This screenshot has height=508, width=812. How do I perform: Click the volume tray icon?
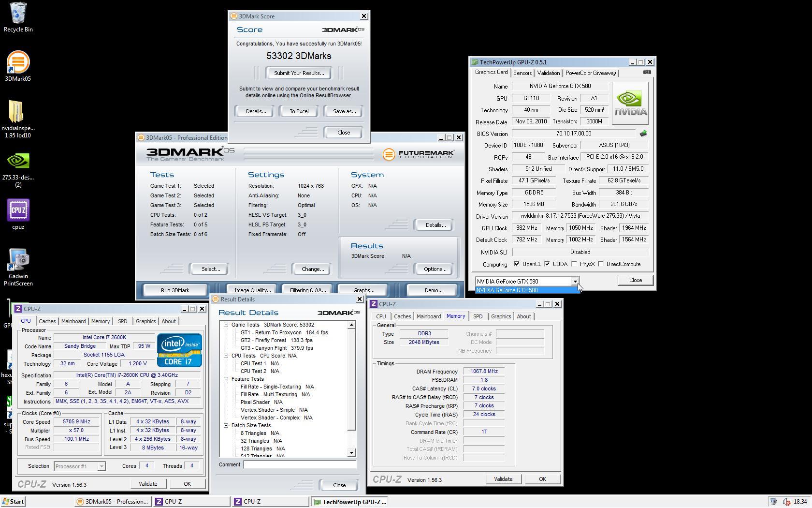click(x=786, y=502)
